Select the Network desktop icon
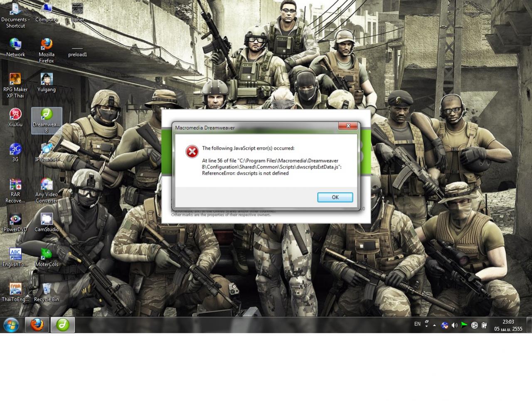This screenshot has width=532, height=401. (15, 47)
